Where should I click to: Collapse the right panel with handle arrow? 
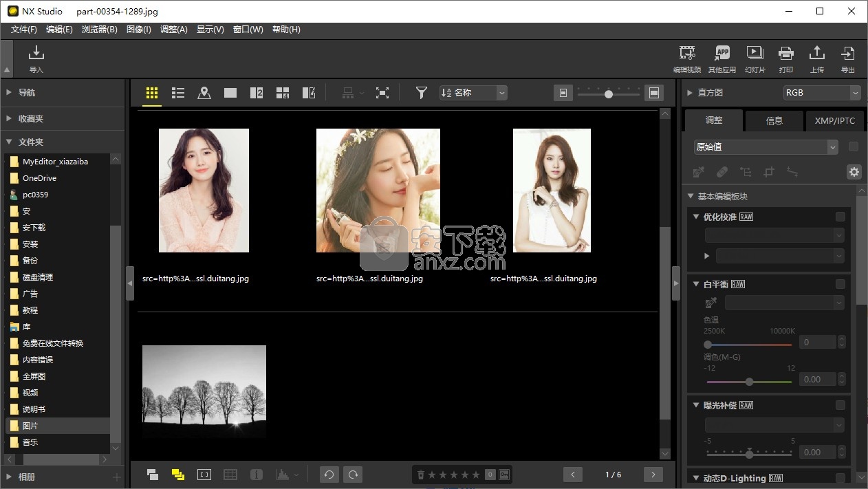pyautogui.click(x=675, y=283)
